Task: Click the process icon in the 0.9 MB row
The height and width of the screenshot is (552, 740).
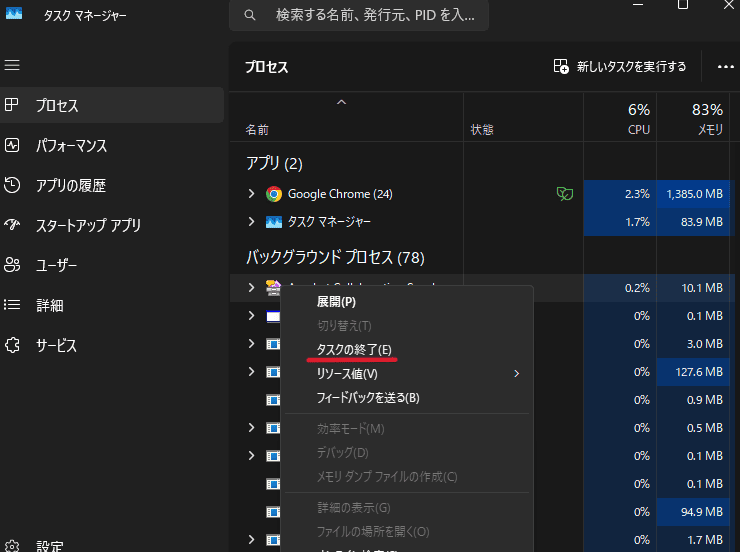Action: (273, 400)
